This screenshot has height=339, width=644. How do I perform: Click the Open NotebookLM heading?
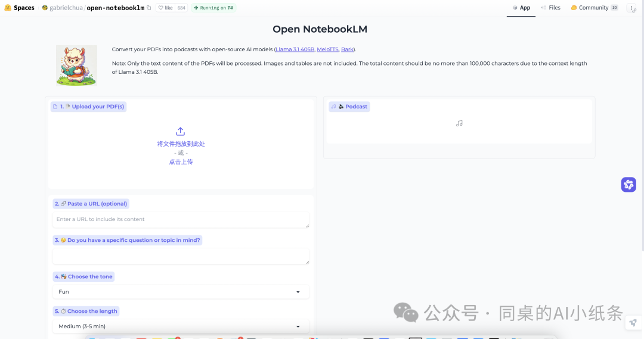320,29
